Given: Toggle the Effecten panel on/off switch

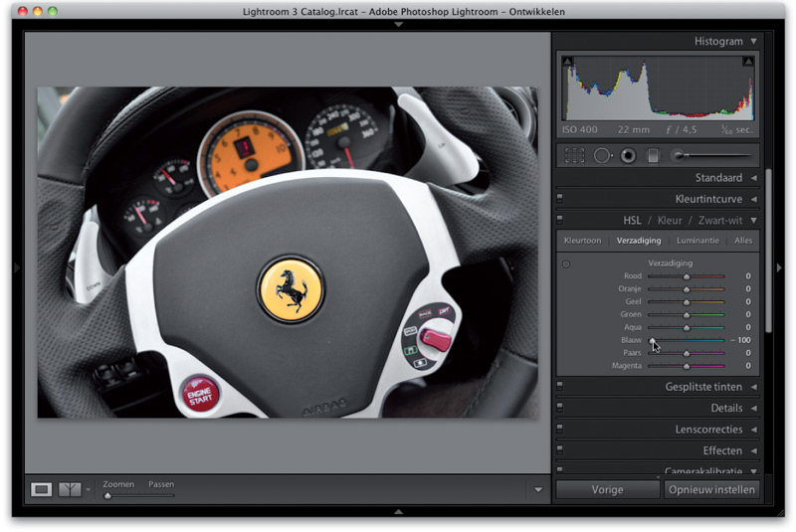Looking at the screenshot, I should [560, 449].
